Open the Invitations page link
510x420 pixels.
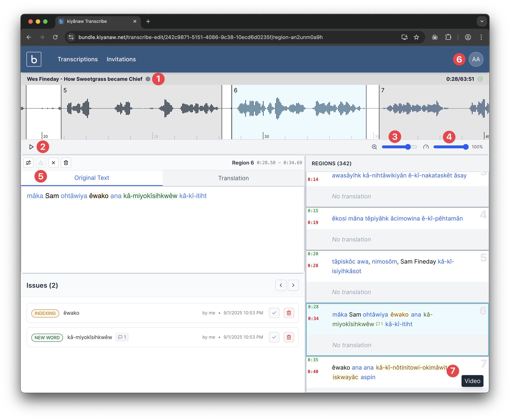tap(121, 59)
